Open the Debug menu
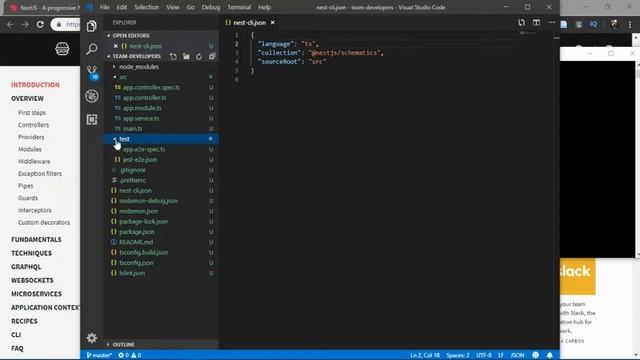 coord(211,7)
